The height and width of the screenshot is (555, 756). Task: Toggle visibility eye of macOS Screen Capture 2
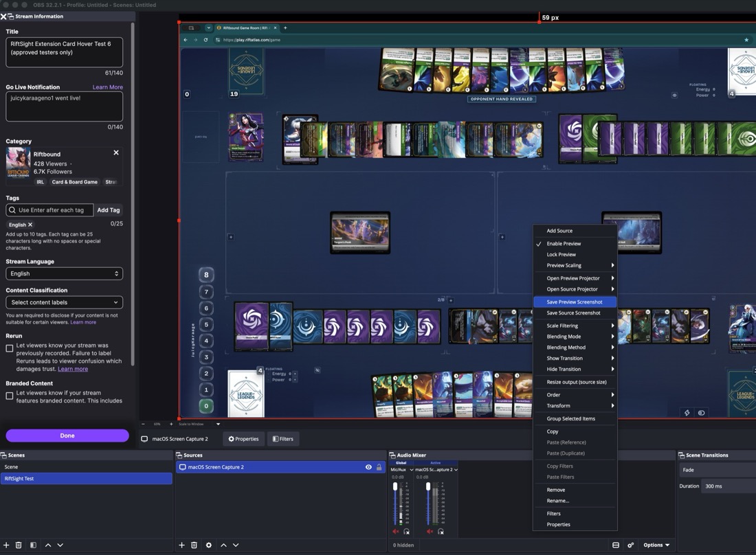pos(368,467)
